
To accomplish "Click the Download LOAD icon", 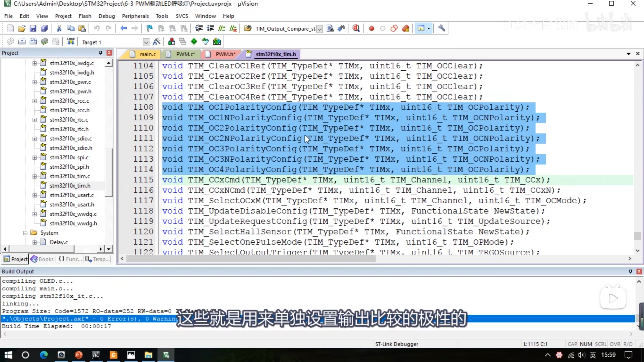I will [x=71, y=42].
